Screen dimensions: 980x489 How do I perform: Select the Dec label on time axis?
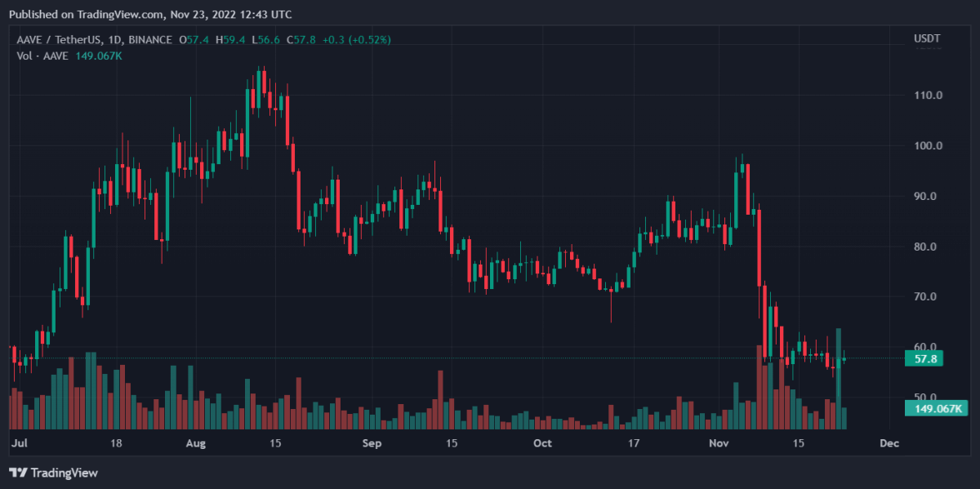point(889,443)
